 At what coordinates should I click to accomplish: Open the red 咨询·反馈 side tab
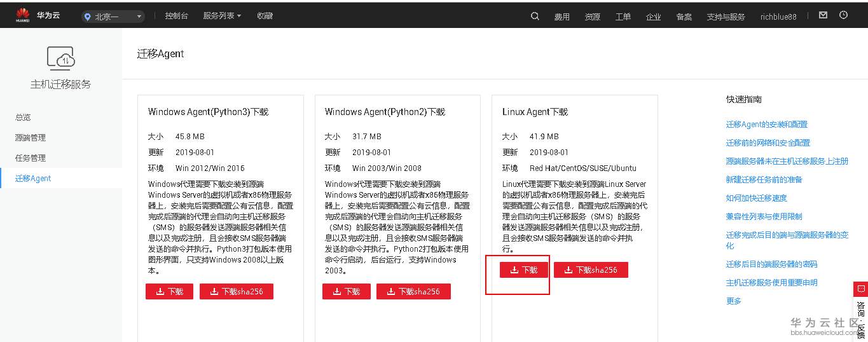860,311
